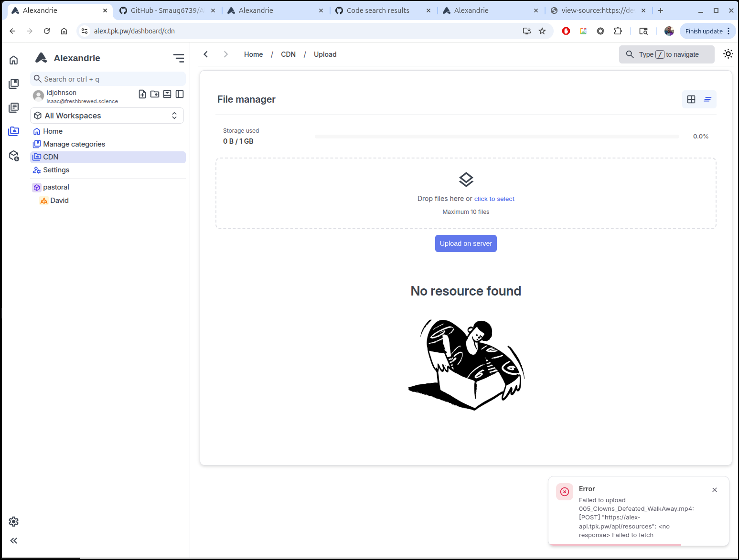This screenshot has width=739, height=560.
Task: Toggle light/dark theme sun icon
Action: 728,54
